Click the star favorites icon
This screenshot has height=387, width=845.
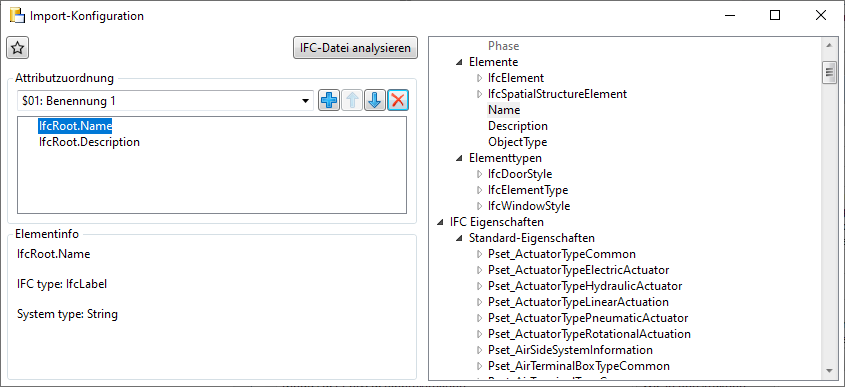[17, 49]
